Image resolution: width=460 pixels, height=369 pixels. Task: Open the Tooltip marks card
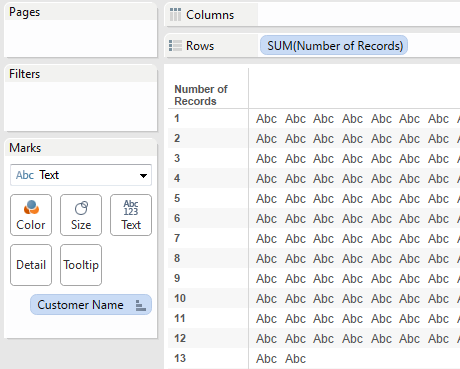pyautogui.click(x=81, y=265)
